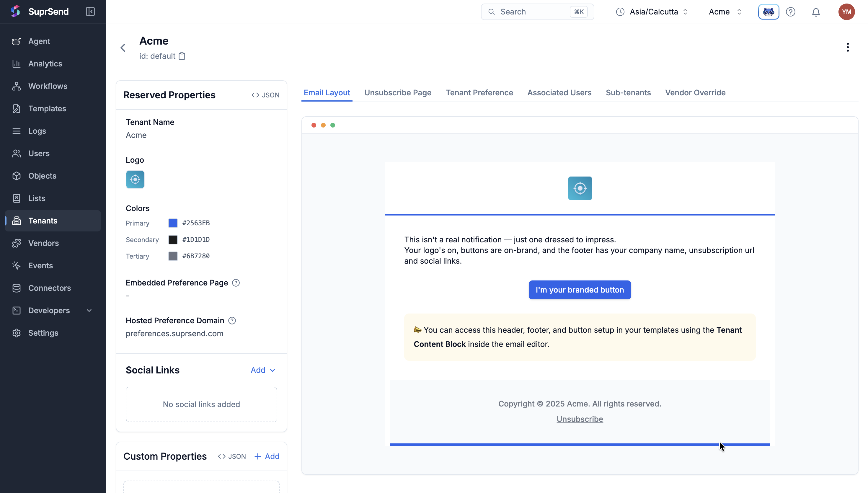
Task: Switch to the Email Layout tab
Action: pyautogui.click(x=327, y=92)
